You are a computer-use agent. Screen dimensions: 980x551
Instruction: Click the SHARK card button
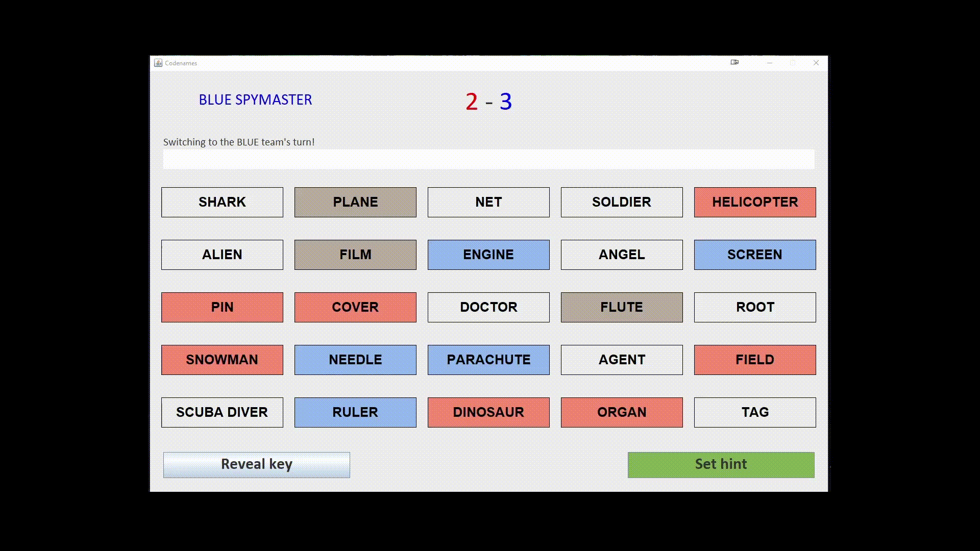pos(222,202)
